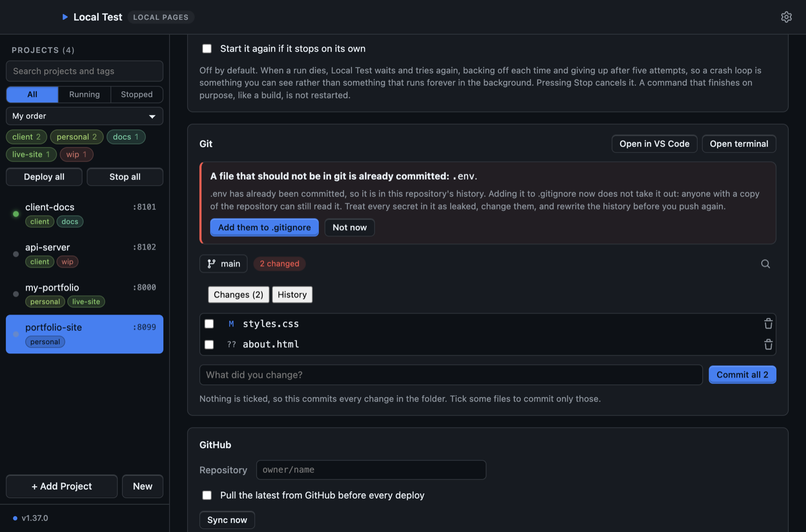Click the 'Commit all 2' button
Image resolution: width=806 pixels, height=532 pixels.
pyautogui.click(x=742, y=375)
